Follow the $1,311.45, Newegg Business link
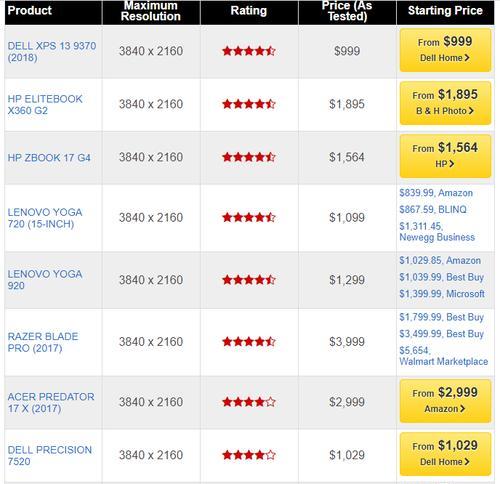The image size is (500, 484). coord(437,232)
